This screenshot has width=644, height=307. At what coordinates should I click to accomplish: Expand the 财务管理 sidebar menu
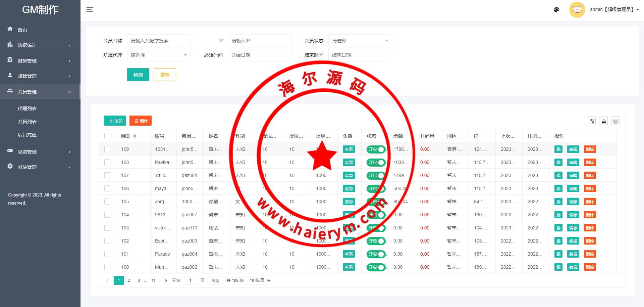point(40,61)
